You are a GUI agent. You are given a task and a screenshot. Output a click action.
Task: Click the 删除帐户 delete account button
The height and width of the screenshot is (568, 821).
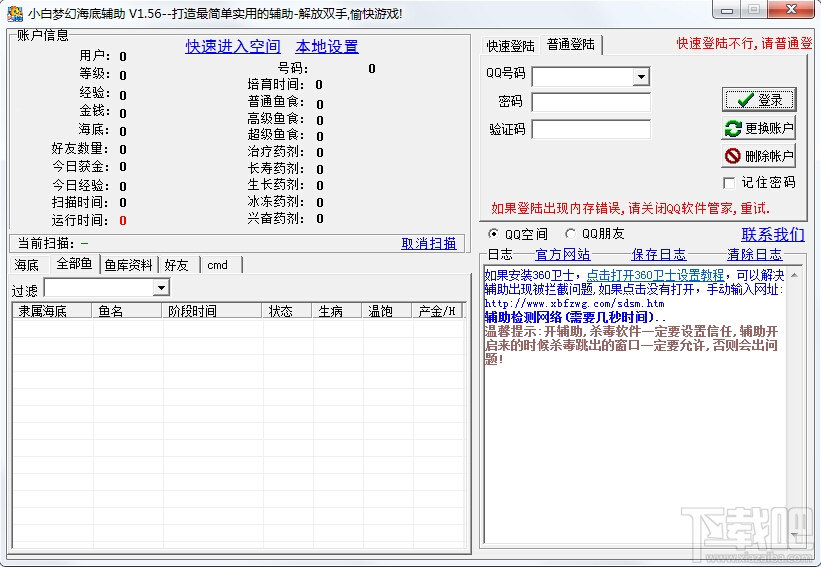point(759,155)
